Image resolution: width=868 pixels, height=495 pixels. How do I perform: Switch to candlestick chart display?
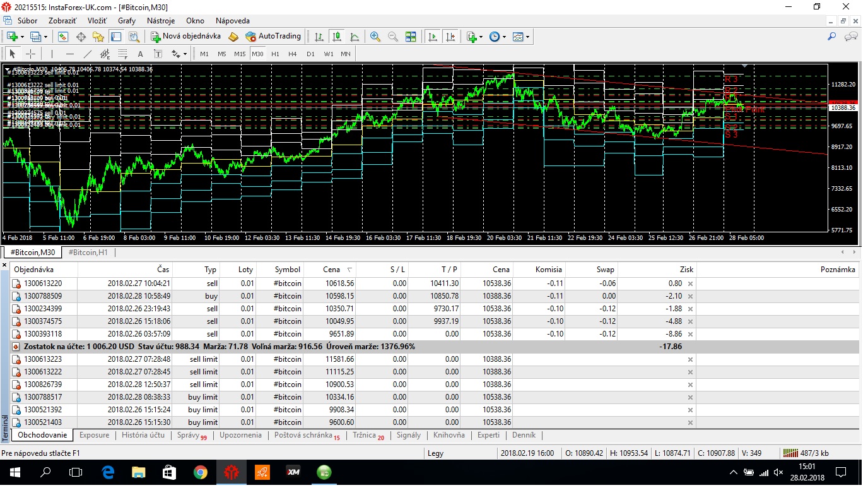point(337,37)
